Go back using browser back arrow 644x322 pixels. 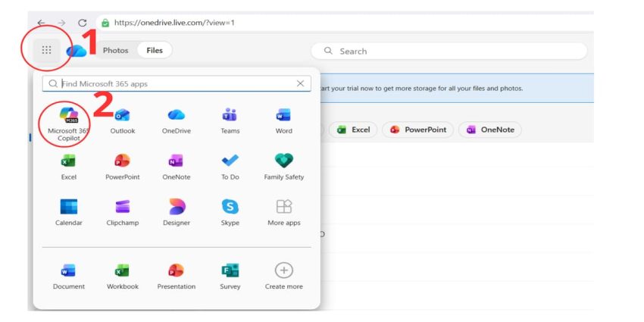point(41,23)
